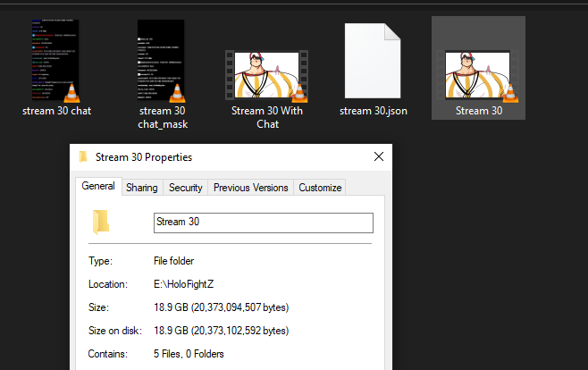This screenshot has height=370, width=588.
Task: Click the File folder type value
Action: 173,261
